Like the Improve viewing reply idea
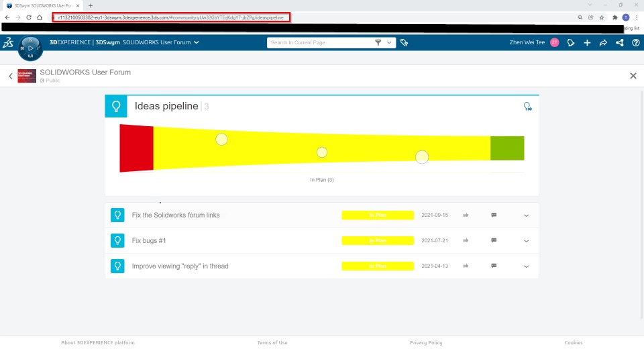Screen dimensions: 644x349 coord(466,266)
